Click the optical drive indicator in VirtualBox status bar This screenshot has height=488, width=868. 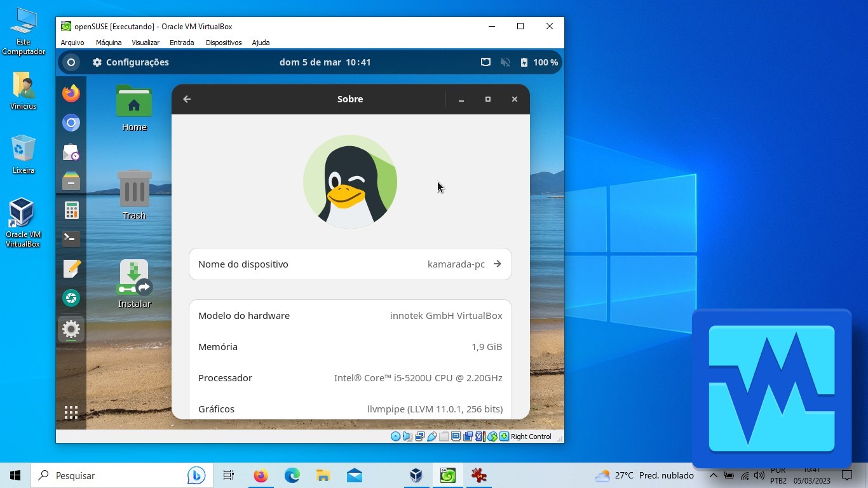tap(395, 437)
